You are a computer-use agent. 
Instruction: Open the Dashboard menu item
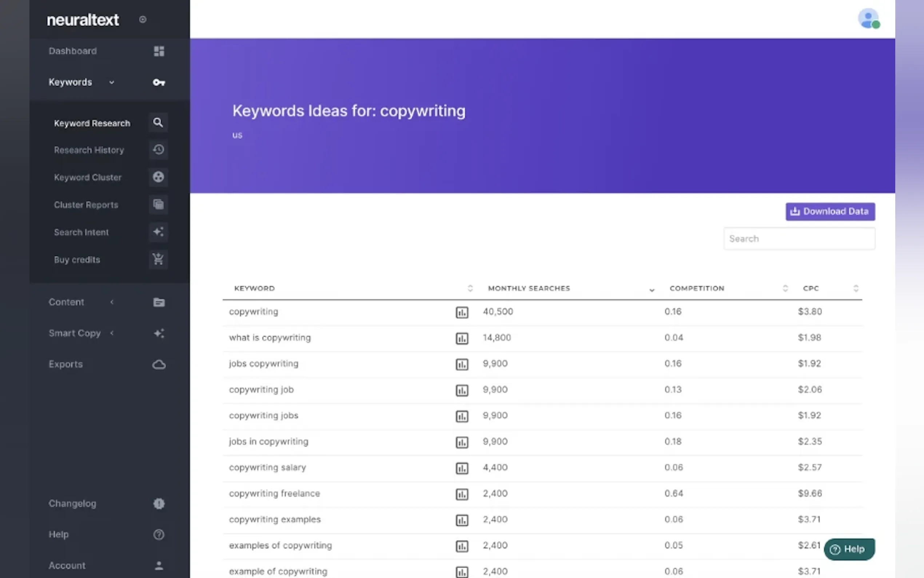pos(73,51)
